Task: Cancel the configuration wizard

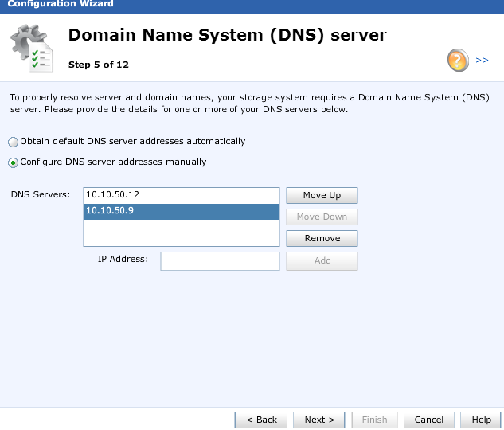Action: [429, 420]
